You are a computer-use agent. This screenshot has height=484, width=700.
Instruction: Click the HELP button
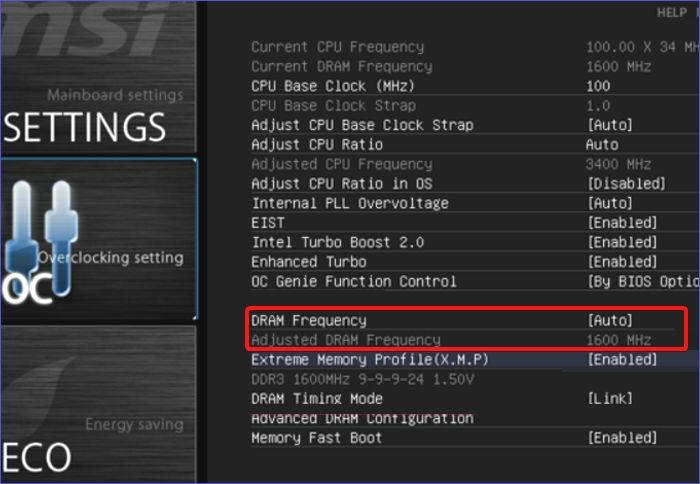(671, 12)
